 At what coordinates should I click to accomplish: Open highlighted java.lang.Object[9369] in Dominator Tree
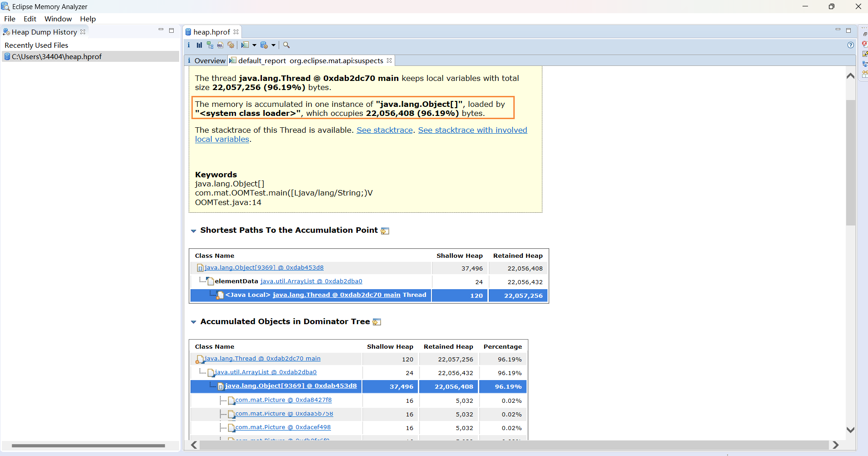pos(291,386)
